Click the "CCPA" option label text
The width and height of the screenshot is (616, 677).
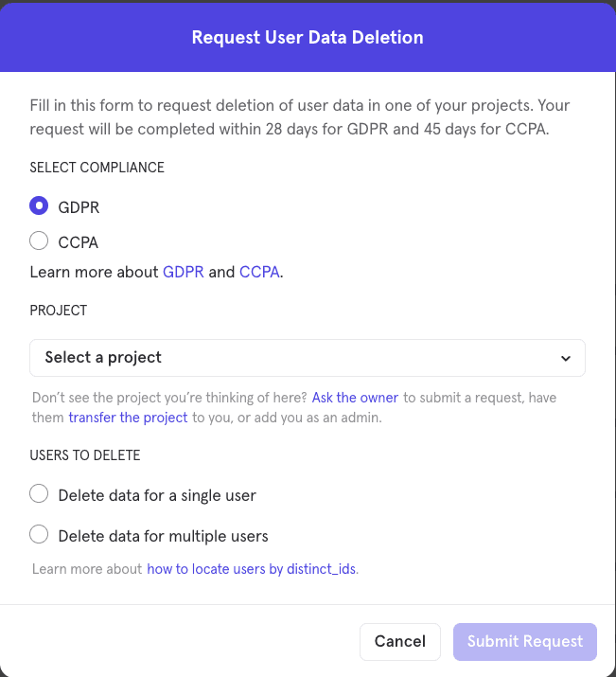click(79, 241)
